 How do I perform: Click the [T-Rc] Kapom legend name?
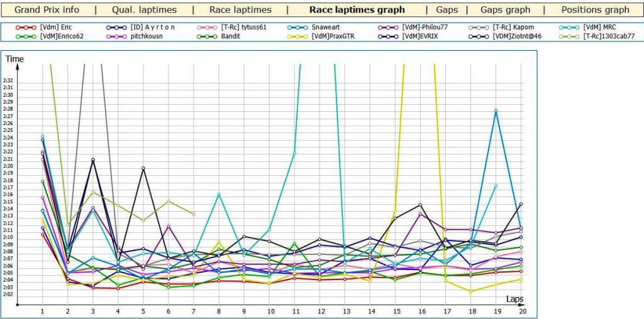pos(512,28)
